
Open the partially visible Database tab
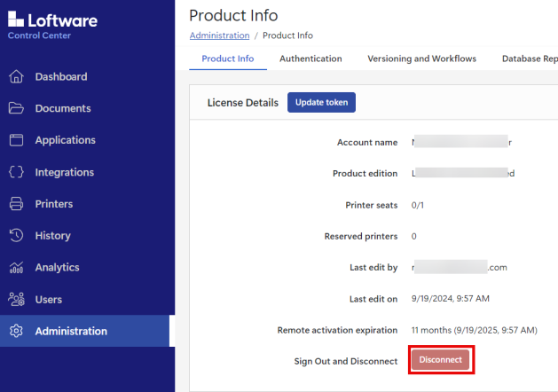529,59
